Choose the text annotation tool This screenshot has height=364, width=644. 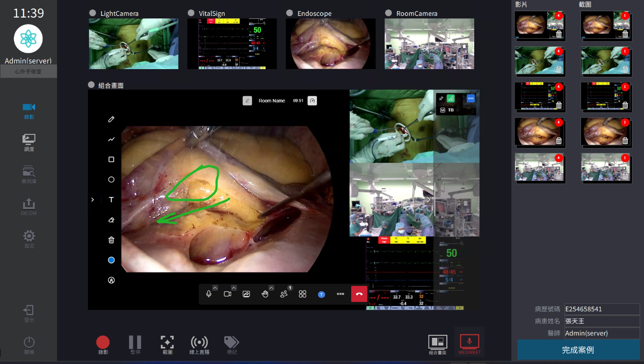click(111, 200)
